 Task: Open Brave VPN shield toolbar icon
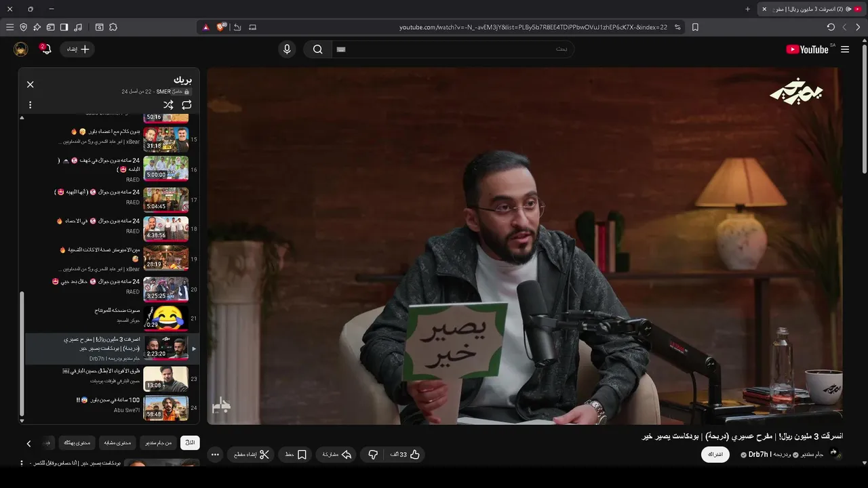click(x=24, y=27)
